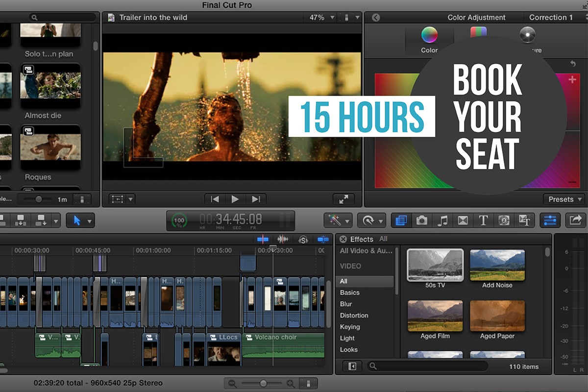
Task: Go to previous edit in viewer
Action: 215,199
